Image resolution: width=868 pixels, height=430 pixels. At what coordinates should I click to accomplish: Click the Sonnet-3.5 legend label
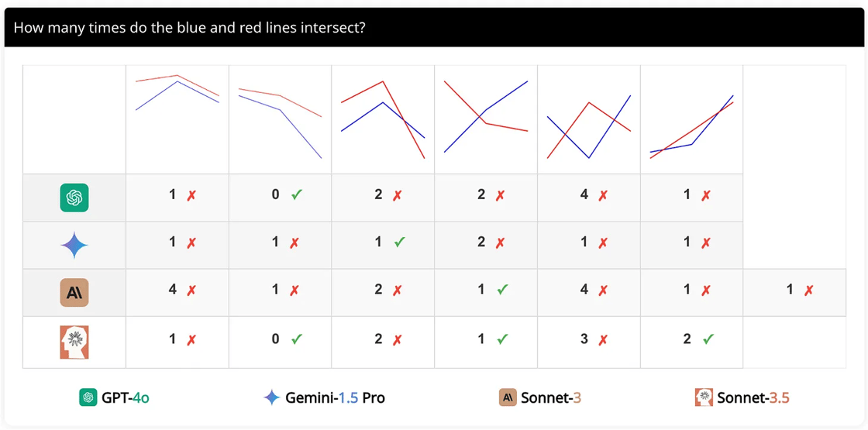point(753,397)
